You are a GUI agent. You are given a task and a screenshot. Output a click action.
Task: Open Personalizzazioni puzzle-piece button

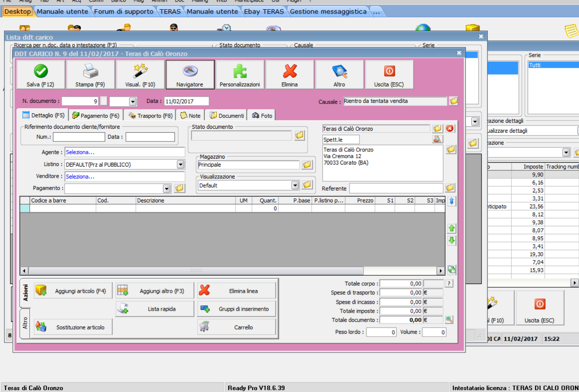[240, 74]
